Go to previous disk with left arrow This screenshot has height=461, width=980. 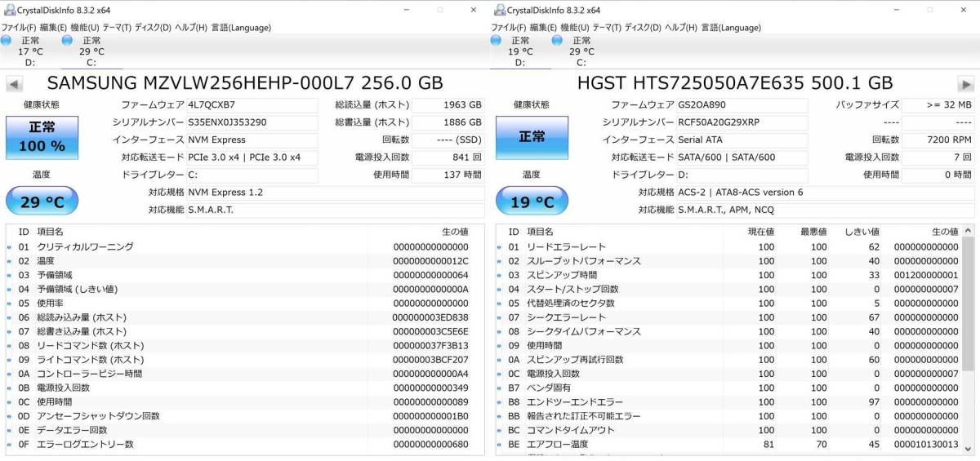click(14, 84)
